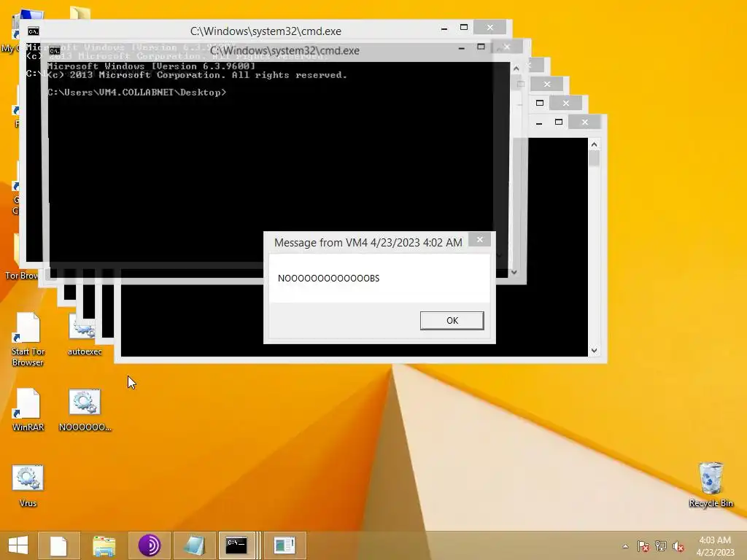Launch the purple Tor Browser taskbar icon

coord(149,545)
